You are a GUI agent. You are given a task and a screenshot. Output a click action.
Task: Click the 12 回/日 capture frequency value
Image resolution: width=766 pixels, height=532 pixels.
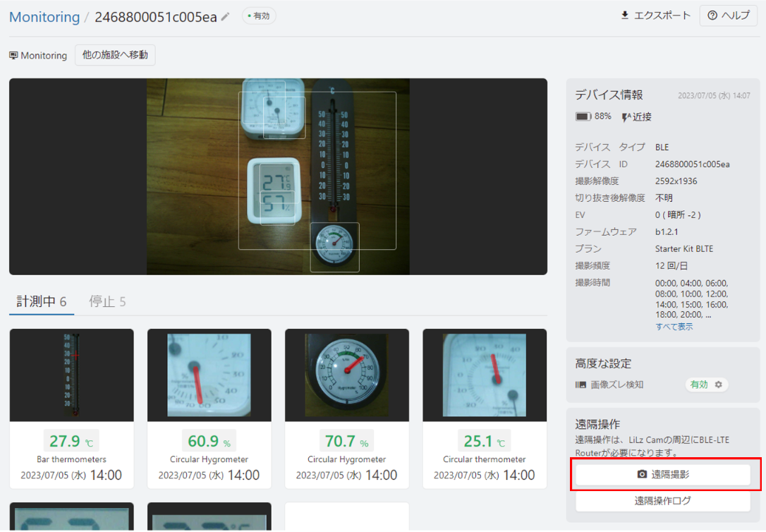[671, 266]
